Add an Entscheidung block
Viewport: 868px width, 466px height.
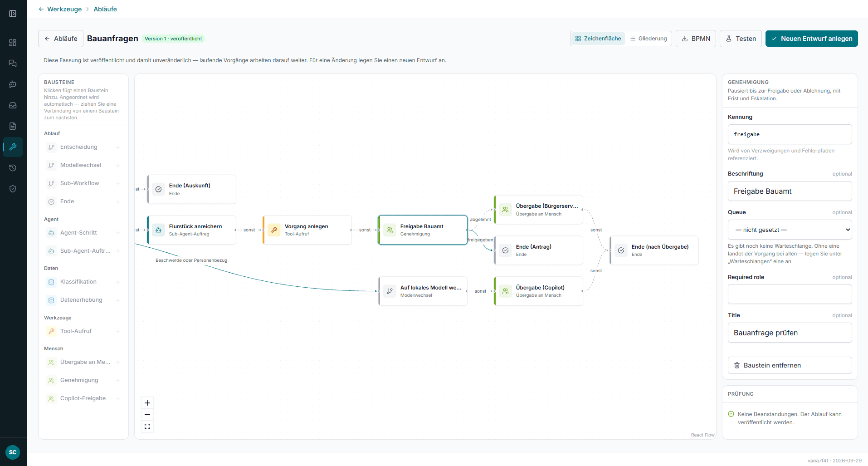coord(83,147)
